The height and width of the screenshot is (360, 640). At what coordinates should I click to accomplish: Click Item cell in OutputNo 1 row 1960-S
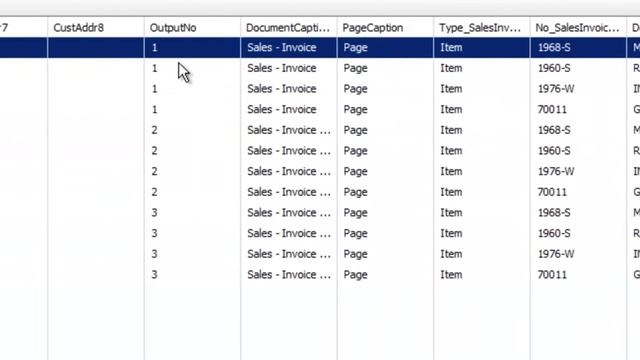(x=482, y=68)
